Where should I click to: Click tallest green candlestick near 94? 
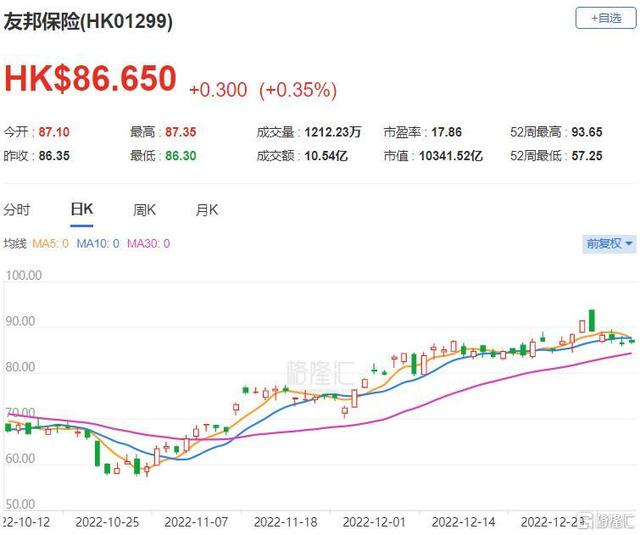coord(592,321)
